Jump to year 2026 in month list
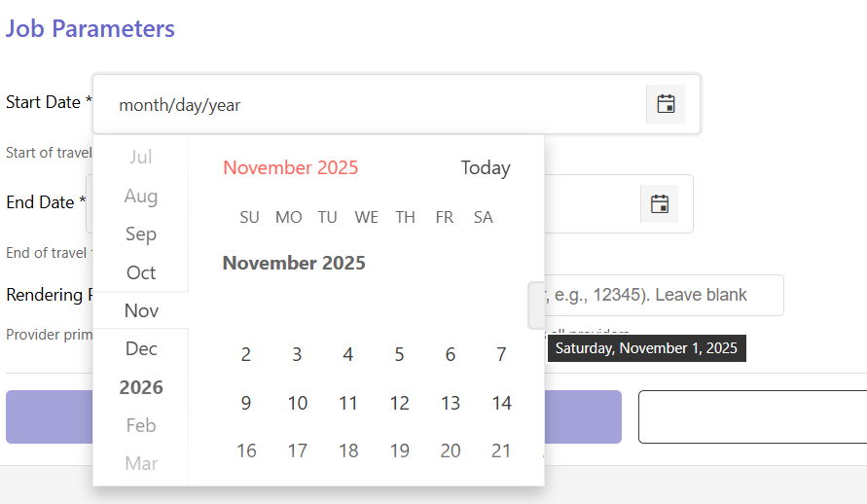Screen dimensions: 867x504 click(x=141, y=387)
